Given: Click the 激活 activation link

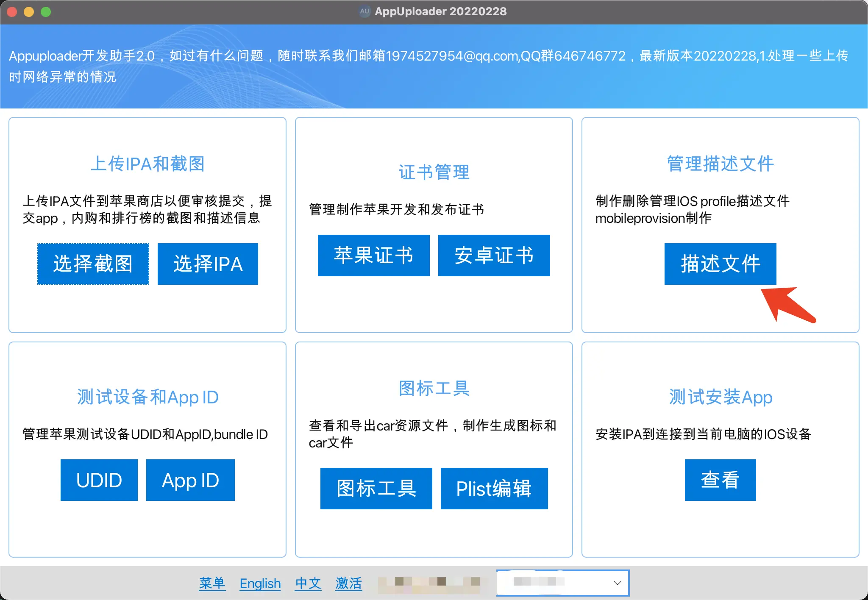Looking at the screenshot, I should coord(348,583).
